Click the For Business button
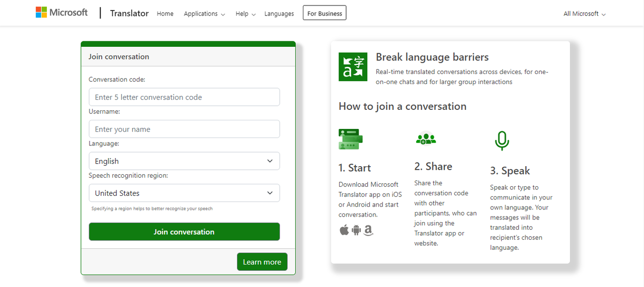Image resolution: width=644 pixels, height=287 pixels. (x=325, y=13)
